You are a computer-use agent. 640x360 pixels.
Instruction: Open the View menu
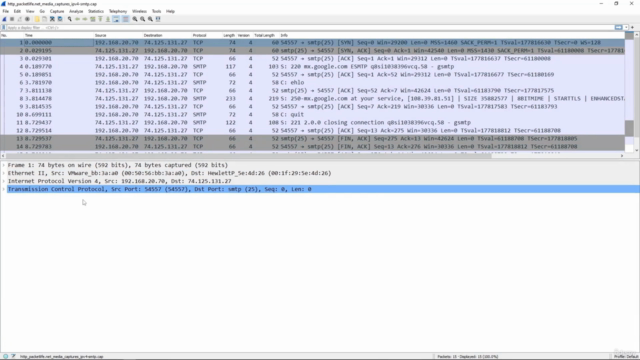click(x=30, y=11)
